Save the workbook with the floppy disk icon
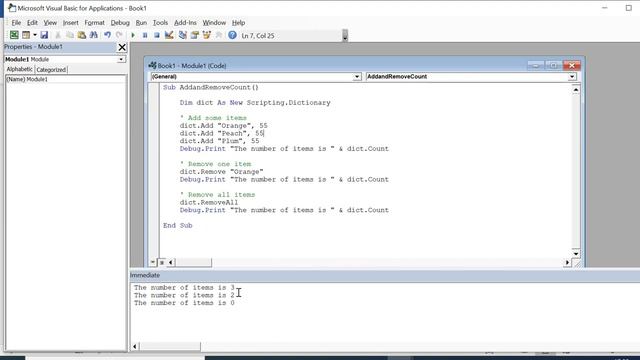The width and height of the screenshot is (640, 360). coord(44,35)
